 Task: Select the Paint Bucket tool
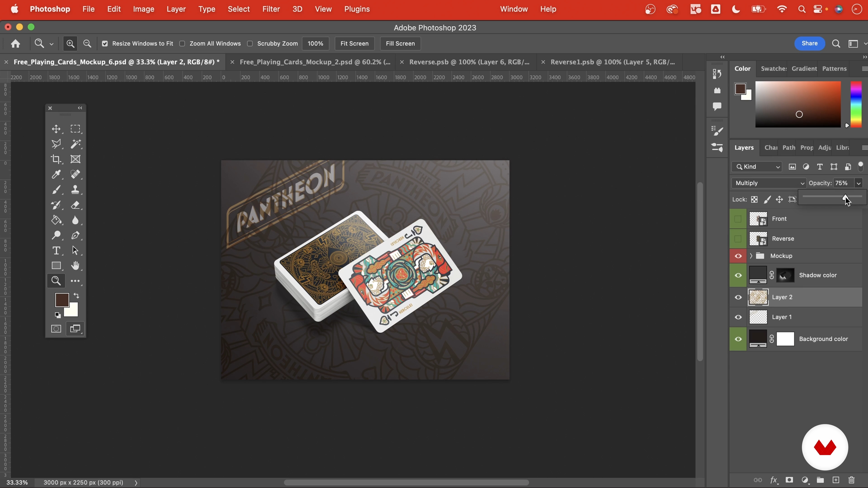click(x=56, y=220)
